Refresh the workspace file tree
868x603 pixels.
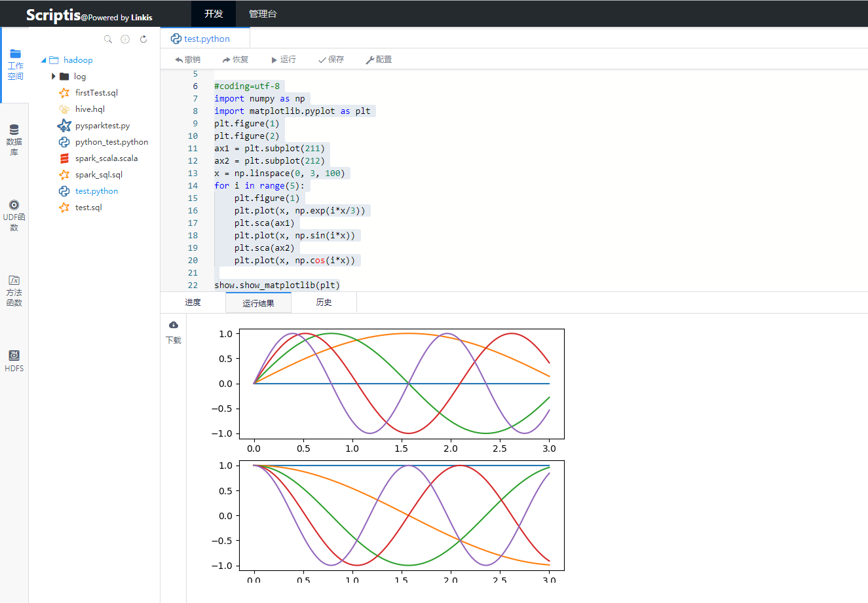tap(143, 39)
